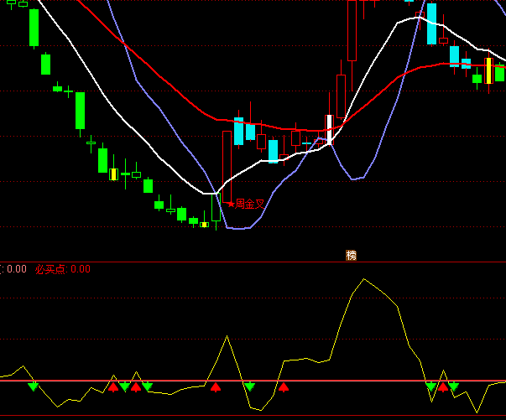Screen dimensions: 506x420
Task: Click the isolated green arrow near center
Action: 249,386
